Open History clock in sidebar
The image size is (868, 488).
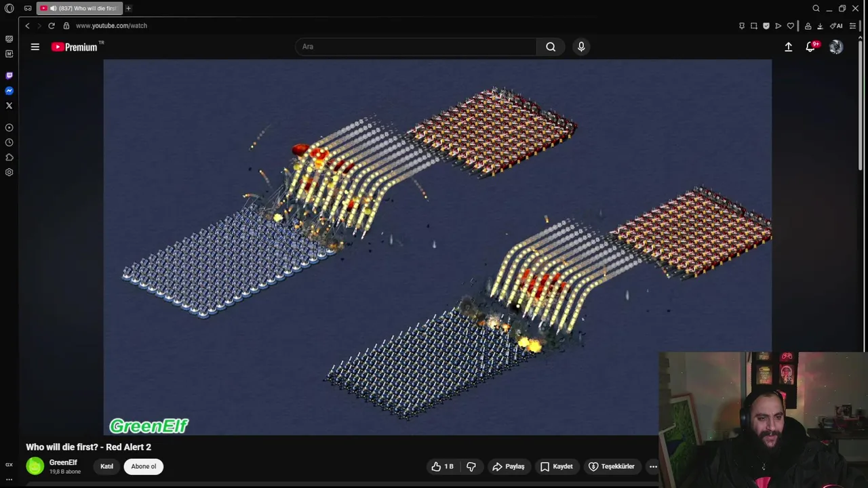click(9, 142)
